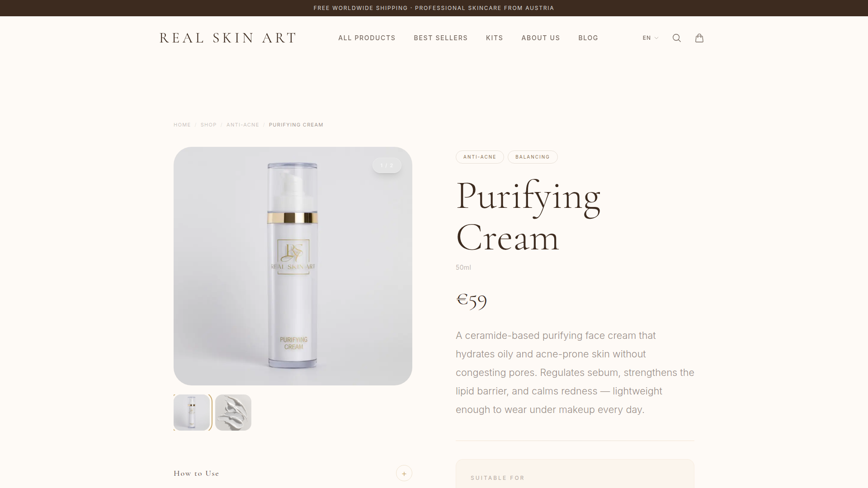
Task: Select the cream texture thumbnail
Action: (233, 413)
